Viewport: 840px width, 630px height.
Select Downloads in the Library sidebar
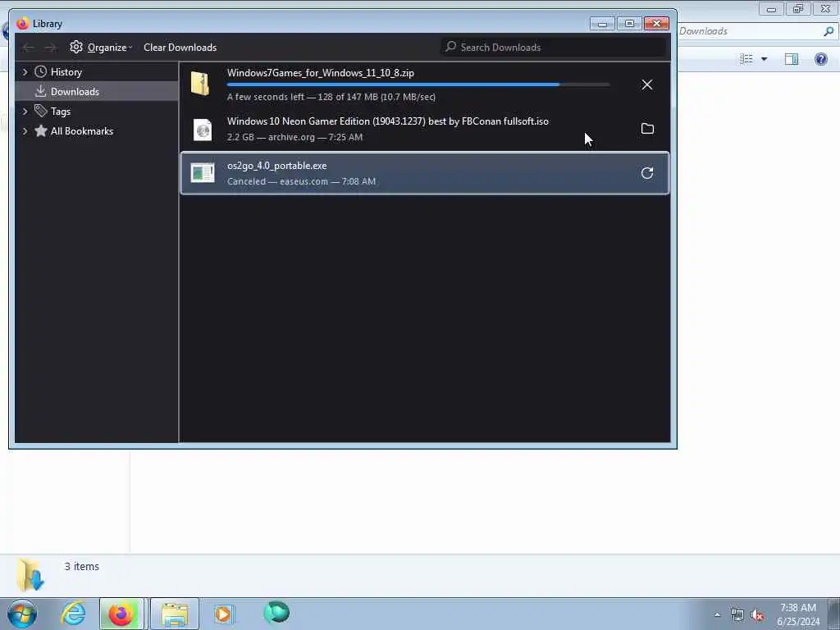coord(97,92)
